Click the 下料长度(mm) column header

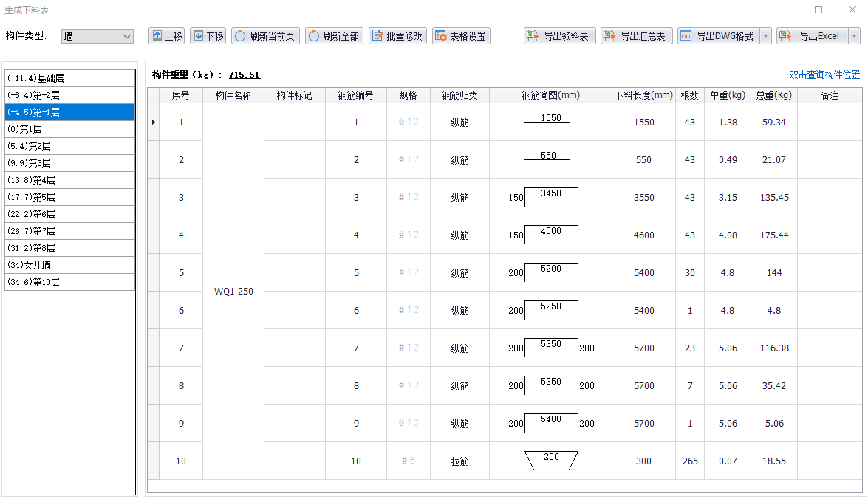point(644,95)
